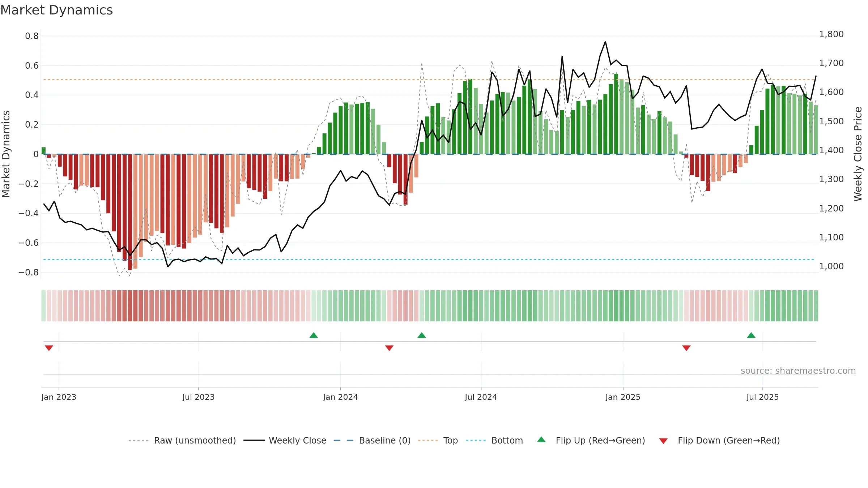Click the −0.2 left axis tick
The height and width of the screenshot is (488, 868).
[29, 184]
